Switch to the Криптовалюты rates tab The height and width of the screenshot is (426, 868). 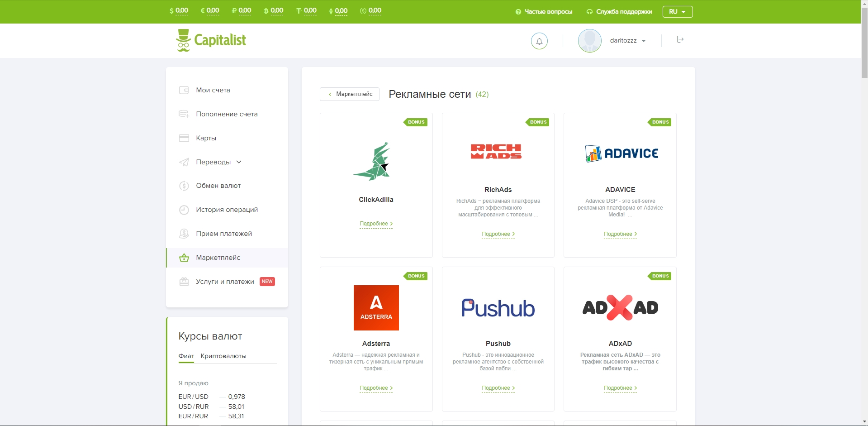pos(223,356)
